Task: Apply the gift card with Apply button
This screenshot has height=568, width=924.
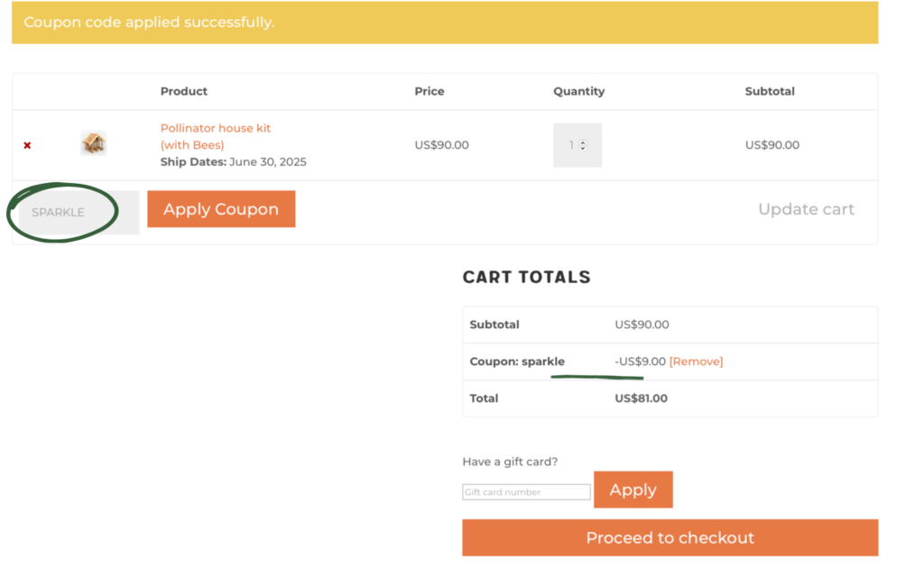Action: pyautogui.click(x=633, y=490)
